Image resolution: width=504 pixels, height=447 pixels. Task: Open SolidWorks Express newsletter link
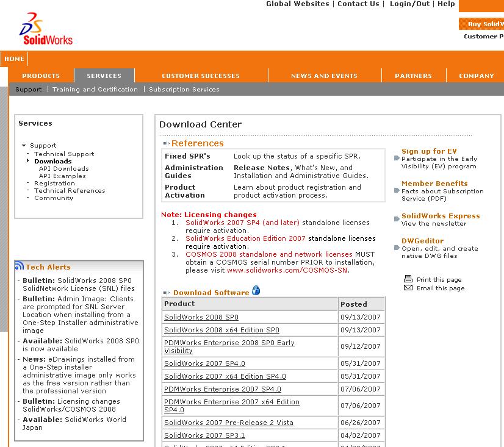(x=441, y=216)
